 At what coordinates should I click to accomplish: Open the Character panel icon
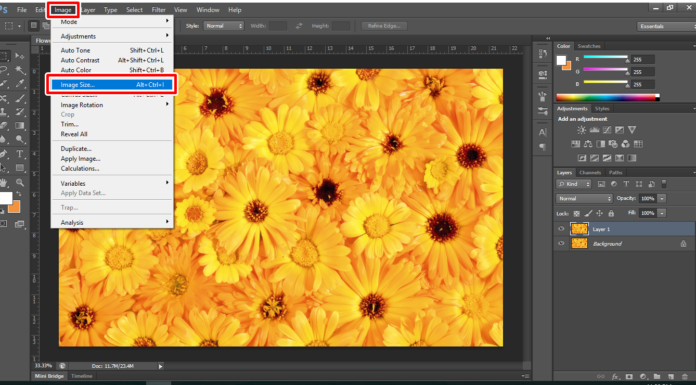point(542,132)
